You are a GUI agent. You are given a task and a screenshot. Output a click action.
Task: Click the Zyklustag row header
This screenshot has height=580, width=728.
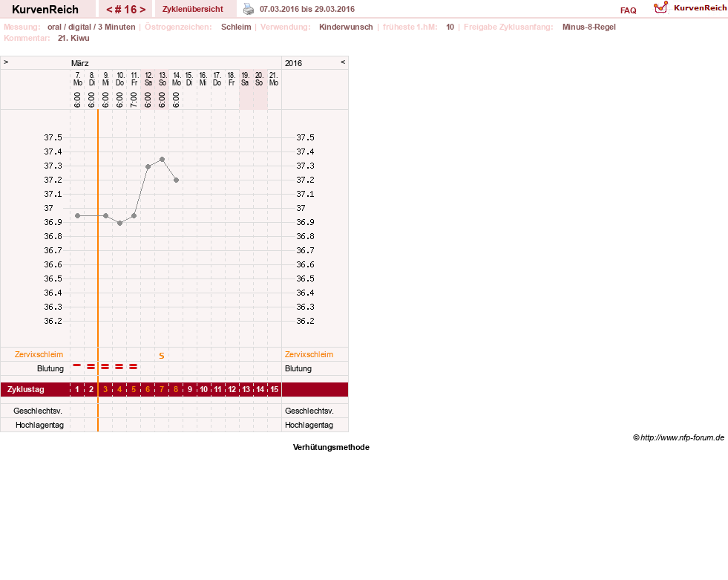click(x=25, y=389)
